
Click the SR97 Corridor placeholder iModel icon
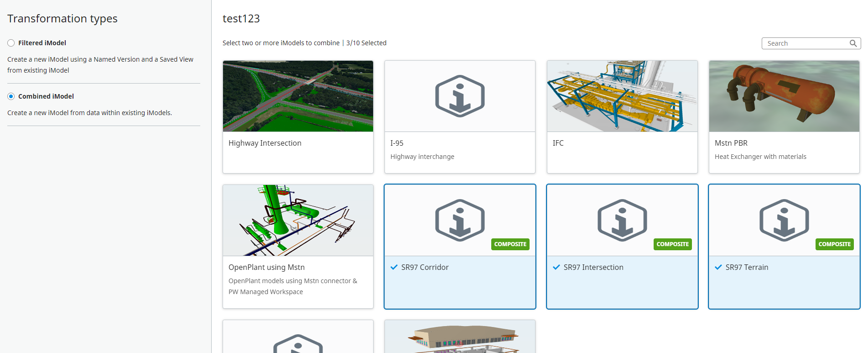click(x=460, y=220)
